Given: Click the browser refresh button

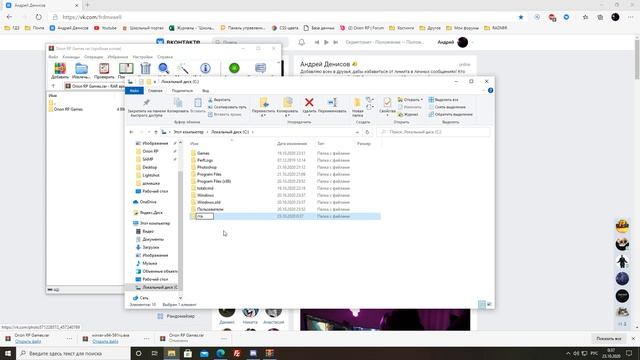Looking at the screenshot, I should point(38,17).
